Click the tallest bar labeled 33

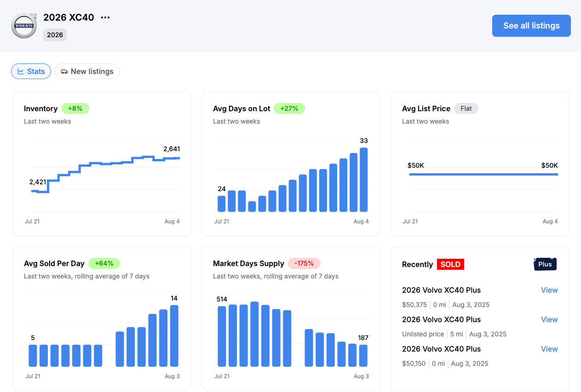coord(364,180)
